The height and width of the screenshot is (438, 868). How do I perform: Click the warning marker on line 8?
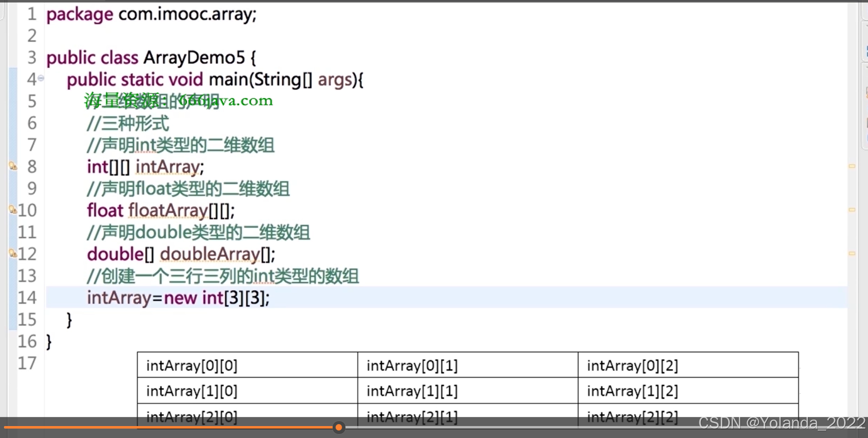pyautogui.click(x=13, y=166)
